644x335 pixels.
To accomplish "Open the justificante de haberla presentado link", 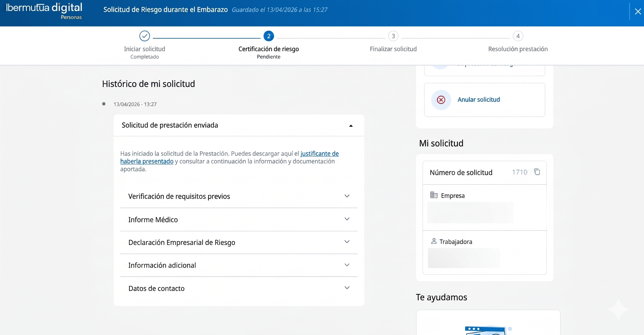I will point(319,154).
